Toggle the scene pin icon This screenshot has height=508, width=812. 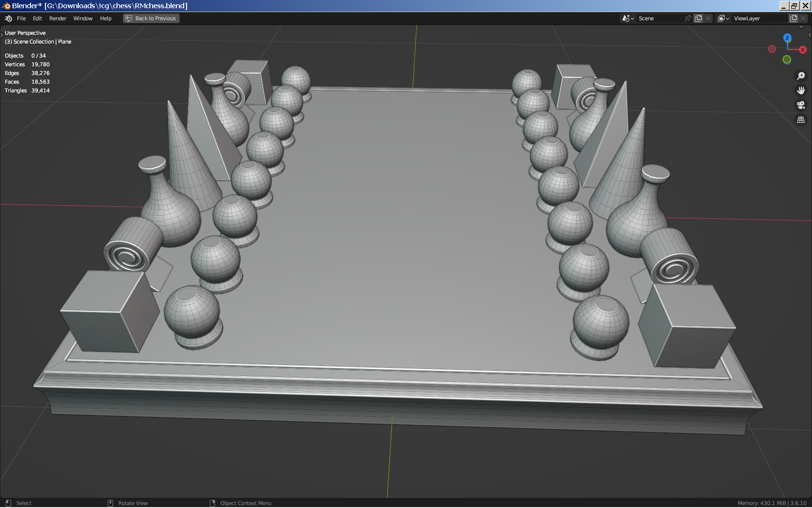click(x=688, y=18)
